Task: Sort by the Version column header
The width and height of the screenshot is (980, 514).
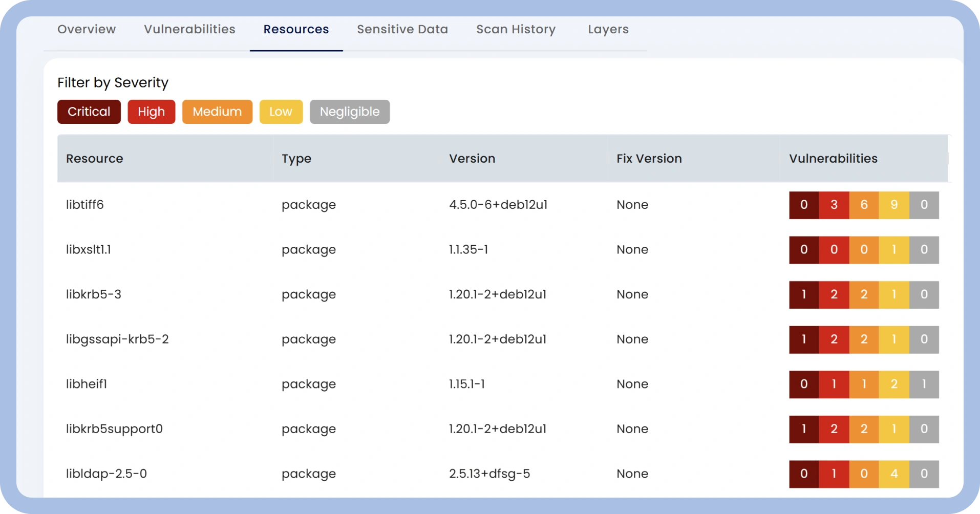Action: click(472, 159)
